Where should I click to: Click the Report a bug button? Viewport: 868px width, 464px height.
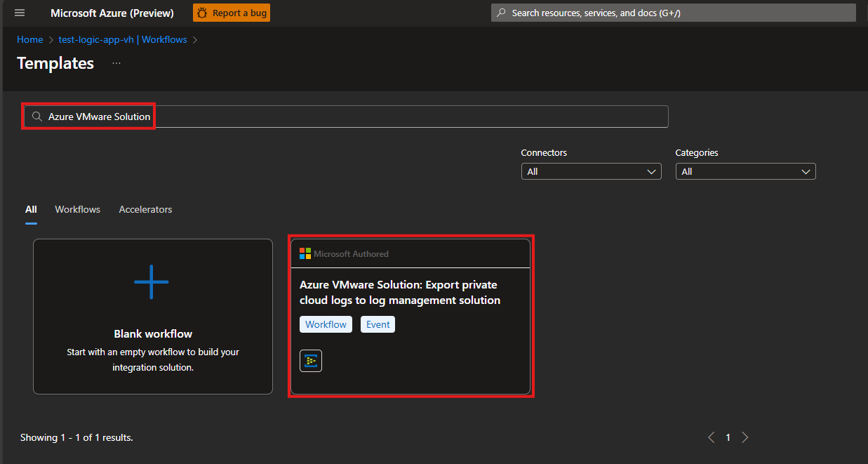[231, 13]
